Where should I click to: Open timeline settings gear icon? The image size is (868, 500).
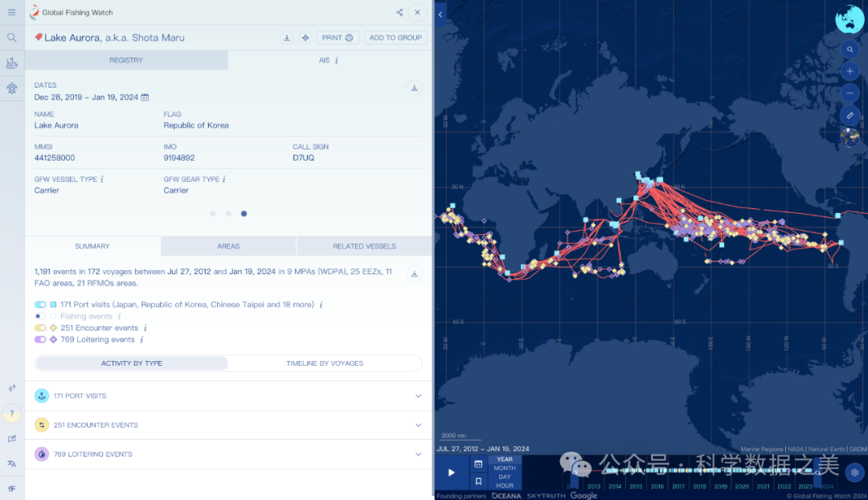pyautogui.click(x=855, y=472)
